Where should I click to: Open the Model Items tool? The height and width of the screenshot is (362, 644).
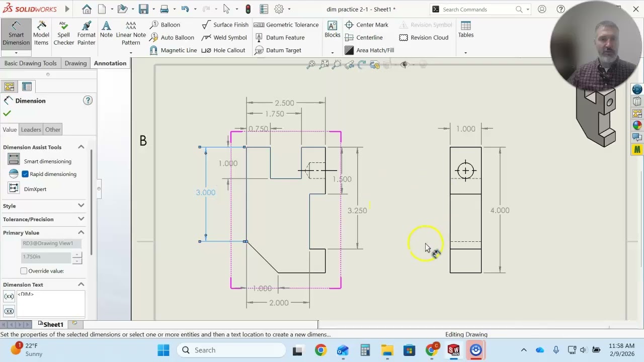click(x=41, y=34)
